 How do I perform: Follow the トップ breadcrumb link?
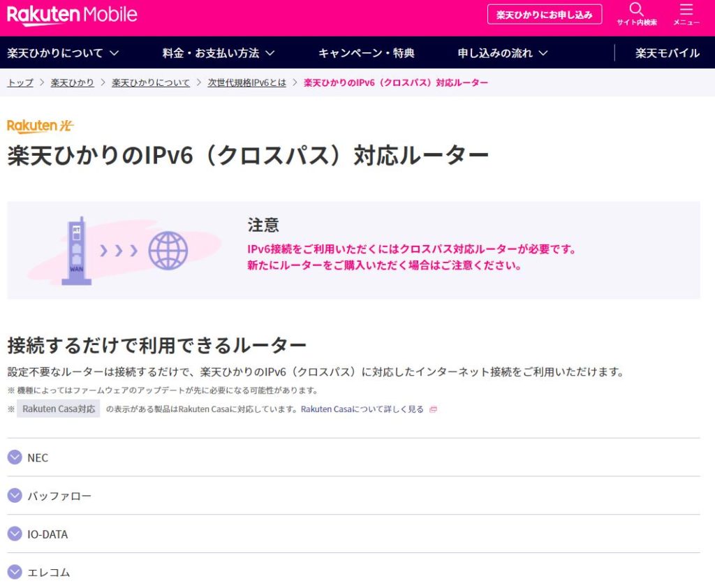[20, 82]
